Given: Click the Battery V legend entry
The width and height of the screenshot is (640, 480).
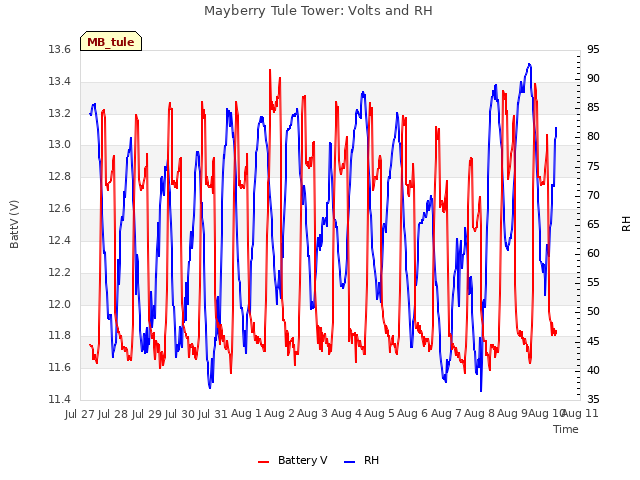Looking at the screenshot, I should [293, 460].
